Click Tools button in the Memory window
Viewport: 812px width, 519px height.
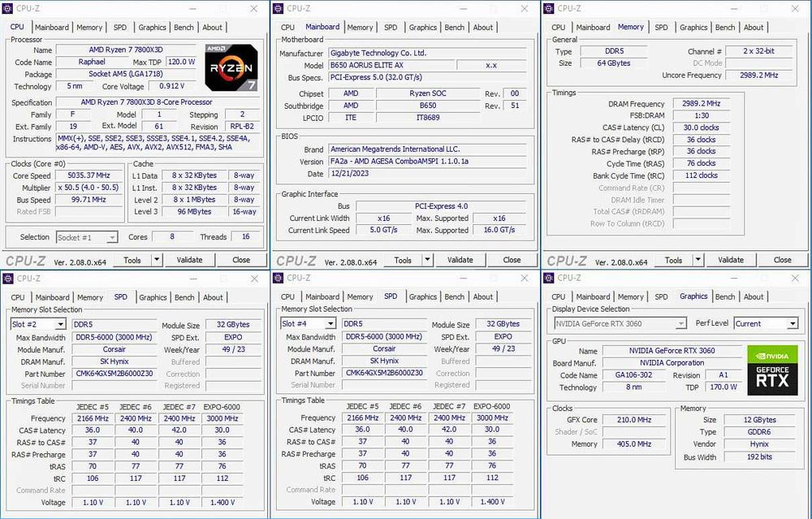673,260
